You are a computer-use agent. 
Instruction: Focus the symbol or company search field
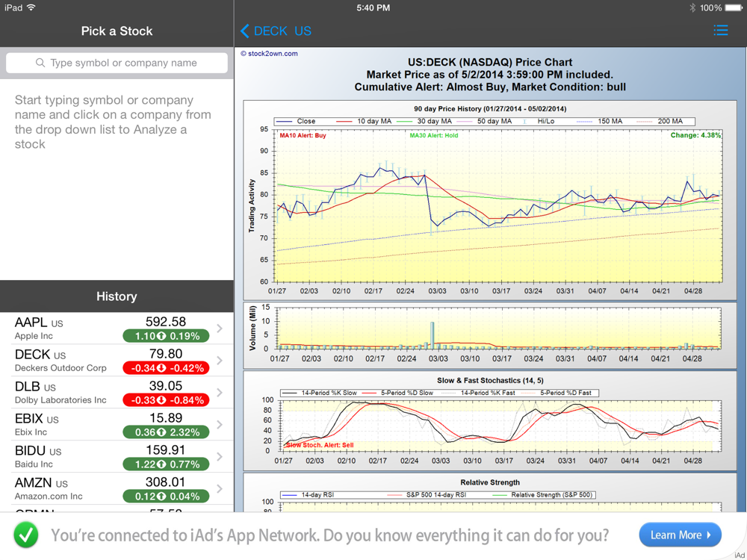coord(117,63)
